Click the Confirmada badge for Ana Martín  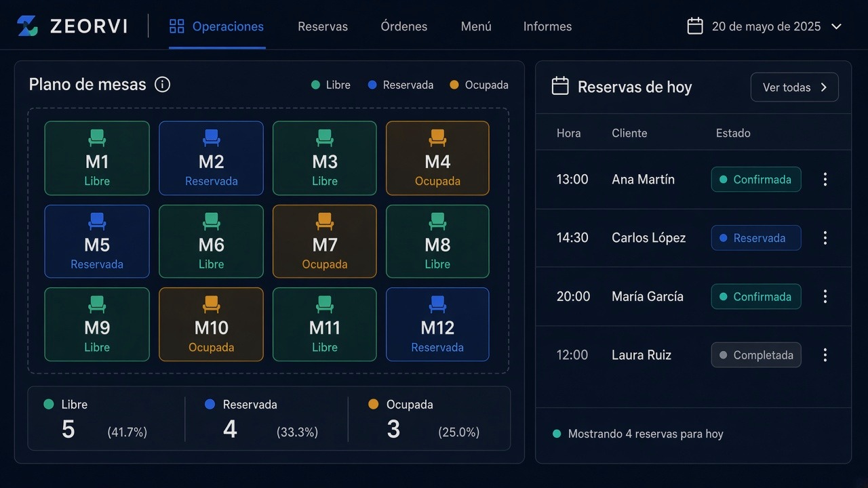pyautogui.click(x=756, y=180)
